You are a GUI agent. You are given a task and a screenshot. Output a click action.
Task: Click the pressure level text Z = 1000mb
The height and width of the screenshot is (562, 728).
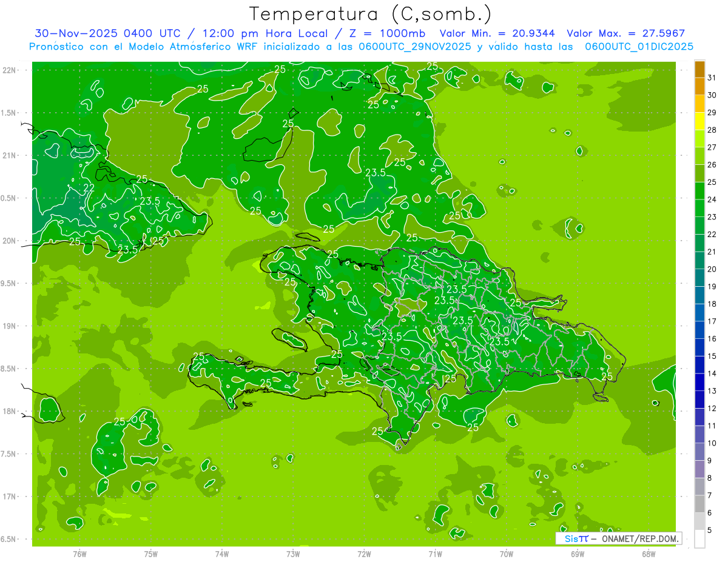[x=385, y=34]
